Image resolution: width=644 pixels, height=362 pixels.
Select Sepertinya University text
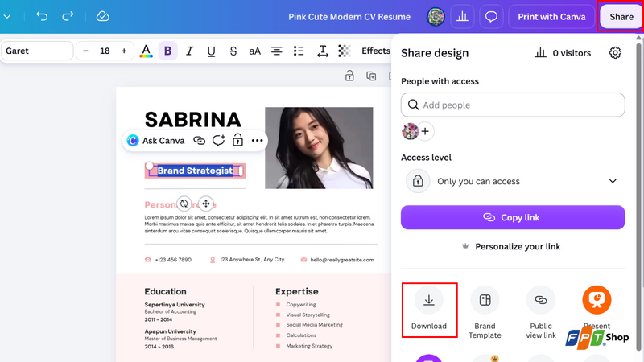(x=175, y=305)
